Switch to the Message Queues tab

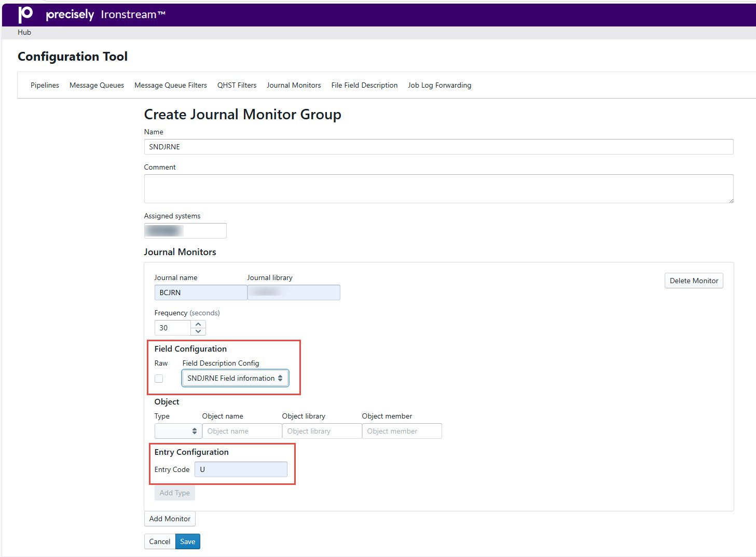click(97, 85)
